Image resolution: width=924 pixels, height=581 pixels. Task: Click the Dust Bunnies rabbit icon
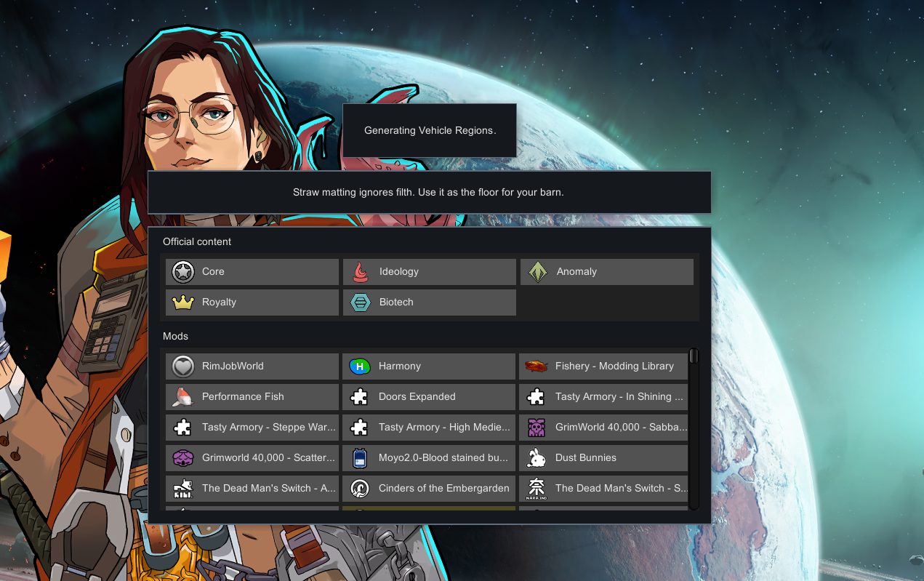click(536, 458)
